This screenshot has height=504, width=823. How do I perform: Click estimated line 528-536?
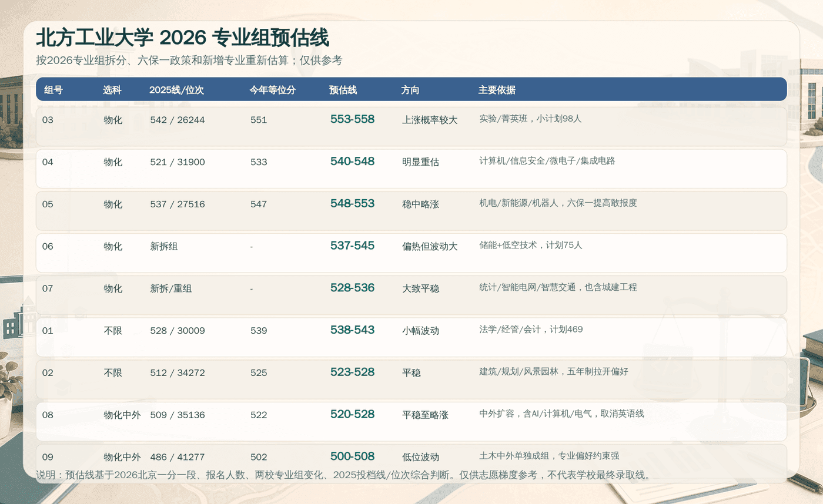point(352,288)
